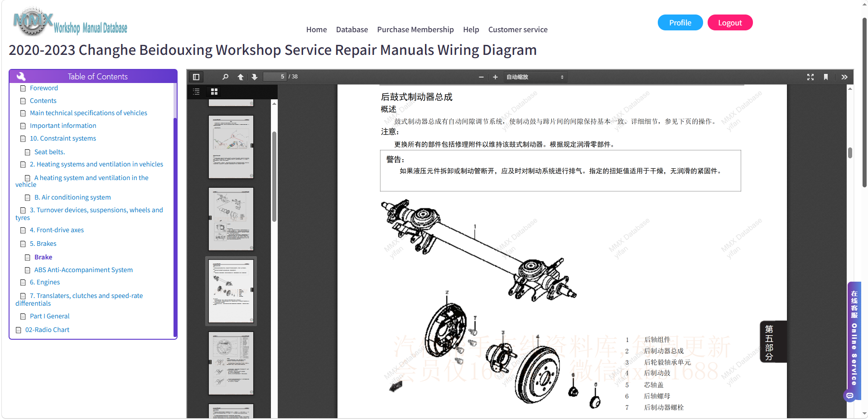Open ABS Anti-Accompaniment System section
Viewport: 868px width, 420px height.
83,270
